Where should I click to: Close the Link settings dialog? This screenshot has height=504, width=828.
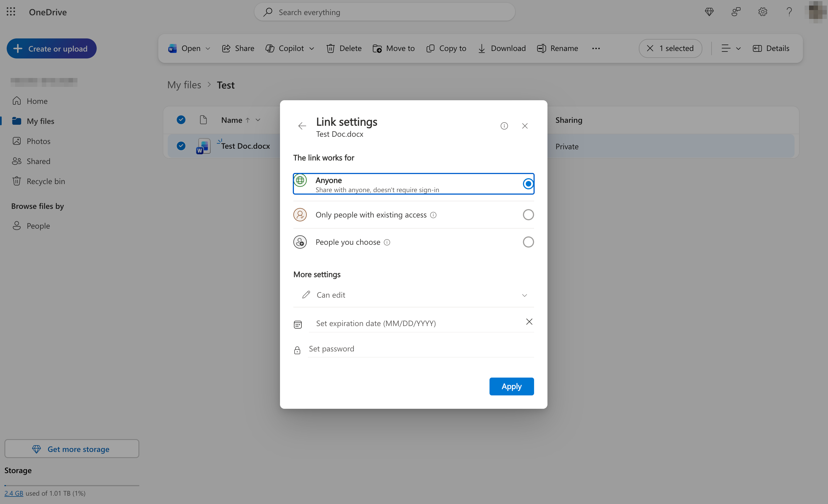(525, 126)
